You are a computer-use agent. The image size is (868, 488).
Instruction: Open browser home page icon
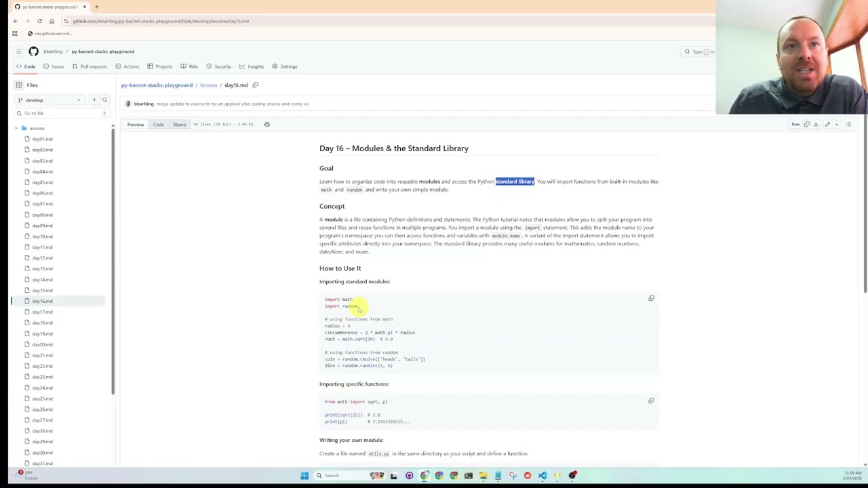coord(52,21)
